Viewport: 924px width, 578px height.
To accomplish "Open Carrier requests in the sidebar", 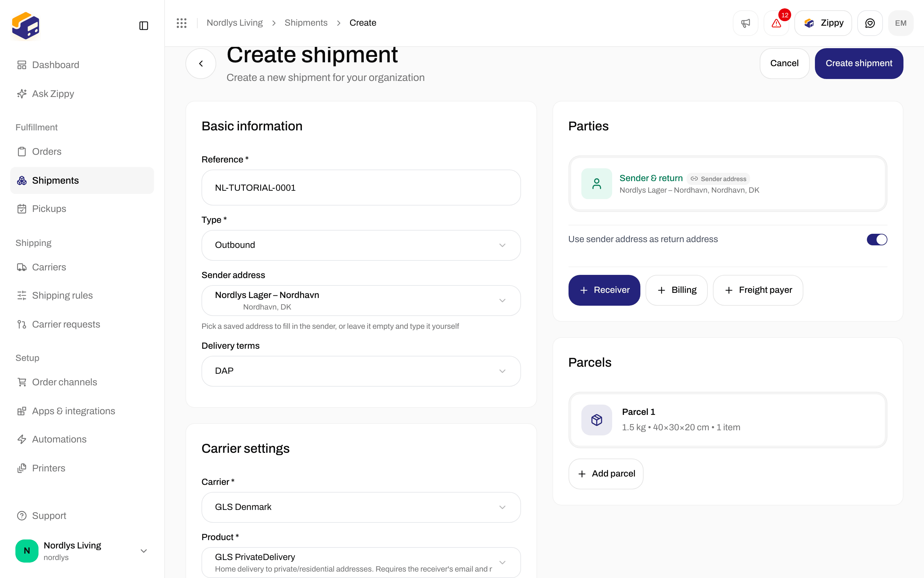I will [82, 324].
